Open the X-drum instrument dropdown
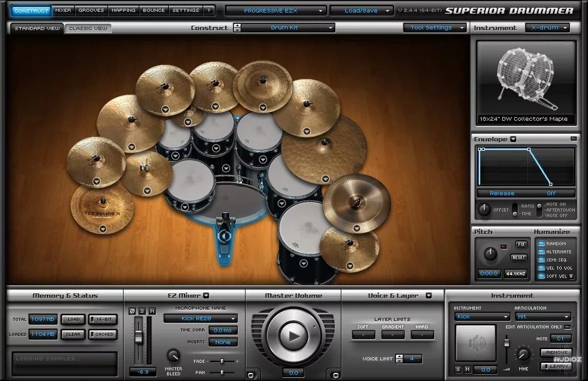Image resolution: width=588 pixels, height=381 pixels. pyautogui.click(x=547, y=28)
